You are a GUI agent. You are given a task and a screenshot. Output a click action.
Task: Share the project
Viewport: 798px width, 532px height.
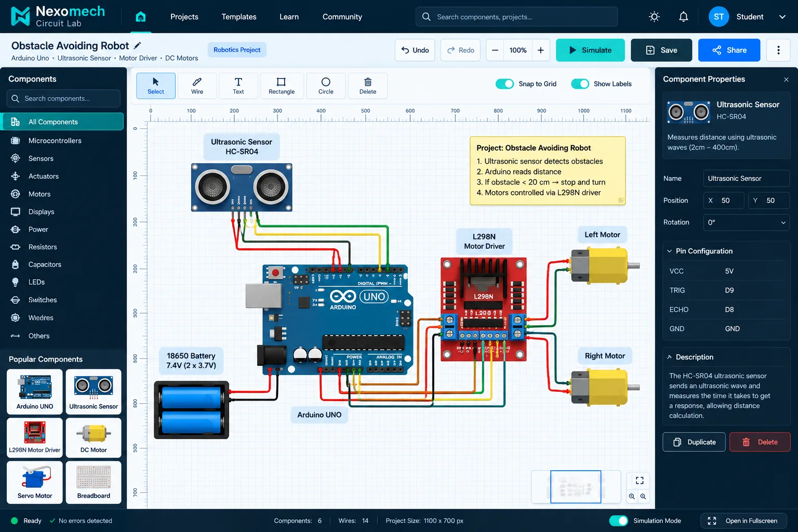(729, 50)
